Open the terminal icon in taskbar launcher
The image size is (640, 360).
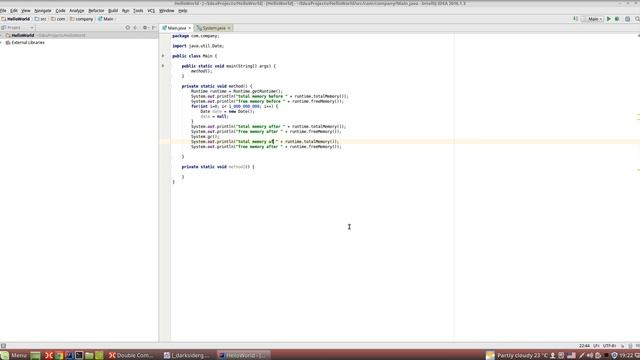(x=79, y=356)
